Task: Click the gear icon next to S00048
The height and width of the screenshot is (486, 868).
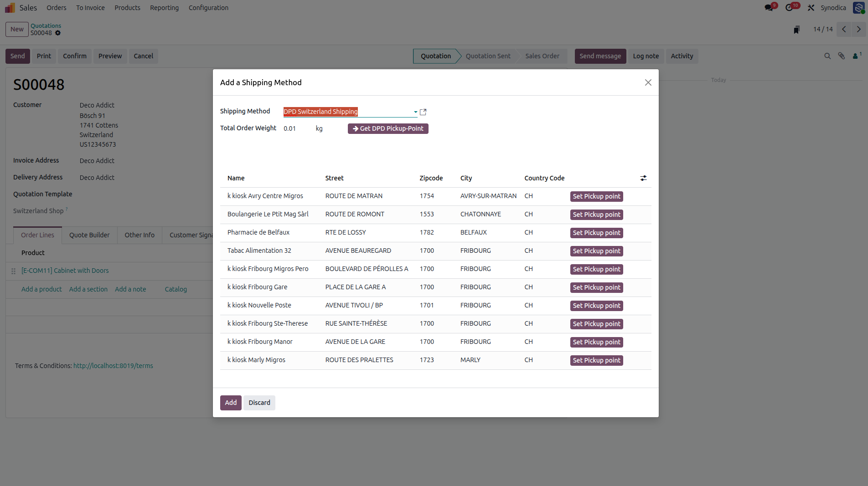Action: click(58, 33)
